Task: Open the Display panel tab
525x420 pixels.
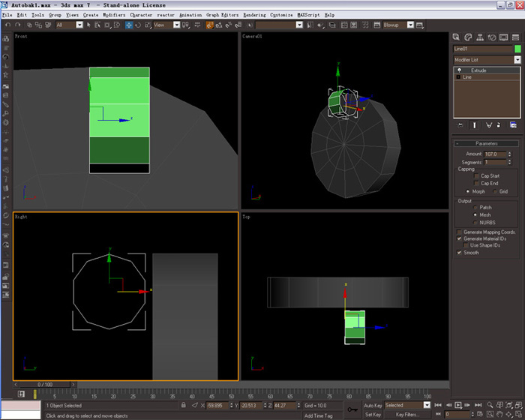Action: (x=503, y=37)
